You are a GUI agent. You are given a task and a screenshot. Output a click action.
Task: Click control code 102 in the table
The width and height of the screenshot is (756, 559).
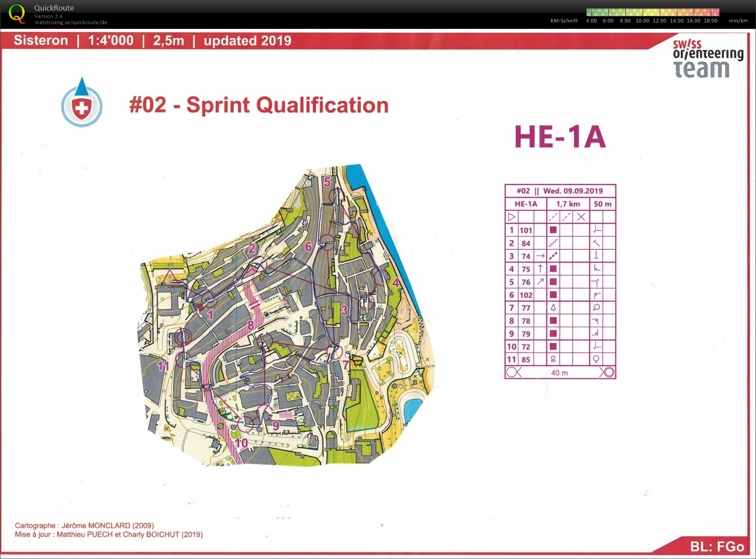point(526,295)
